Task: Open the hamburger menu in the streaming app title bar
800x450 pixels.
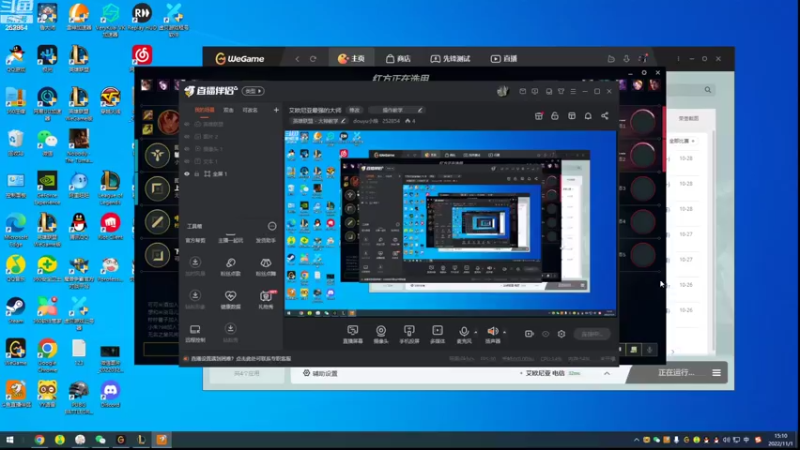Action: click(x=573, y=91)
